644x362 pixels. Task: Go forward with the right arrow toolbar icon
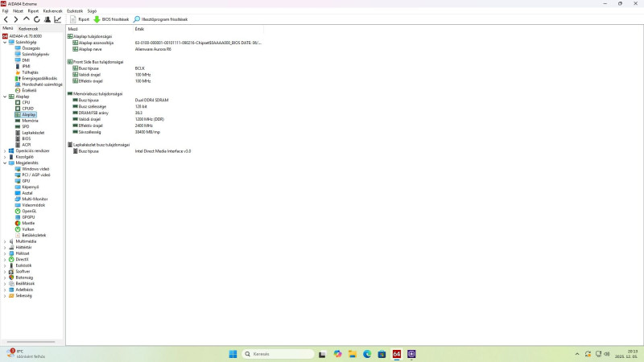click(x=16, y=19)
